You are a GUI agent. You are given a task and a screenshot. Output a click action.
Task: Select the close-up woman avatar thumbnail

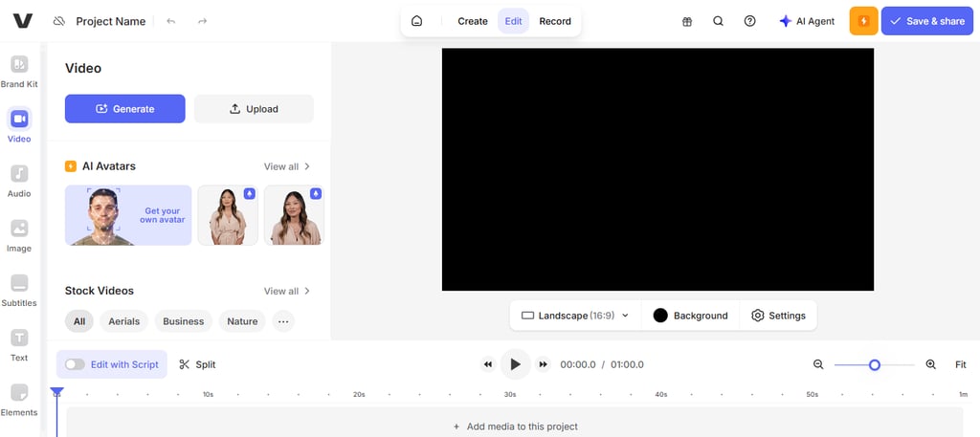294,215
